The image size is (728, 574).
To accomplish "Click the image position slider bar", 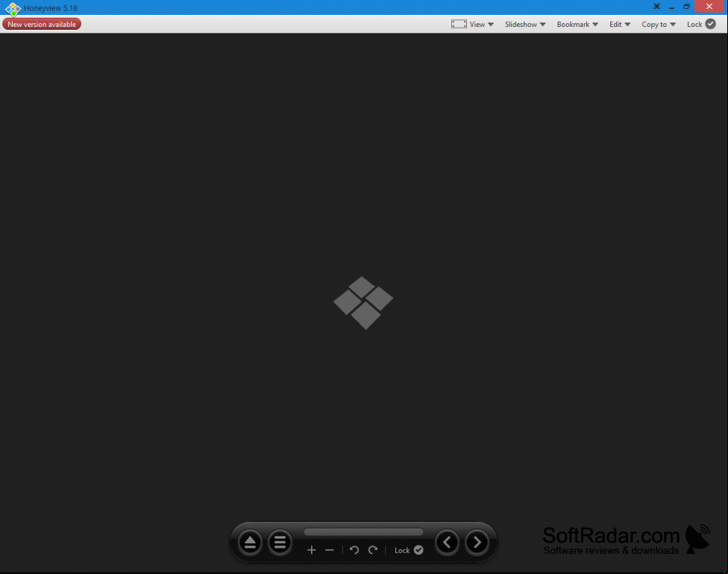I will coord(363,531).
